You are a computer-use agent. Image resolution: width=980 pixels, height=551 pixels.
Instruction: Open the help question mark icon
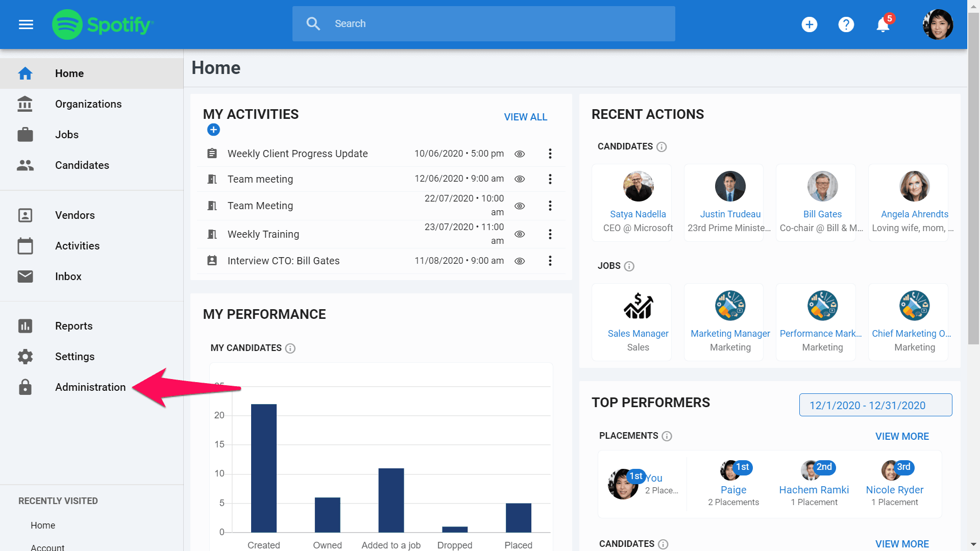click(x=846, y=24)
